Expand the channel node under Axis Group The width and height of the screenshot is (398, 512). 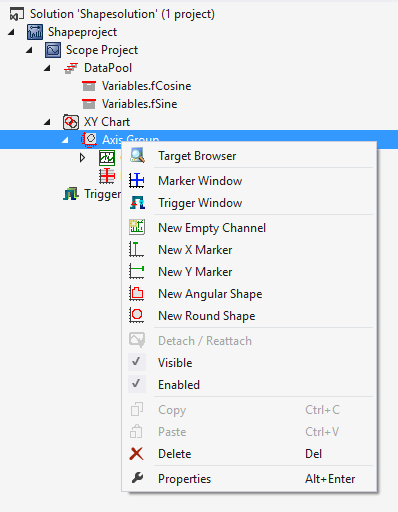point(82,158)
